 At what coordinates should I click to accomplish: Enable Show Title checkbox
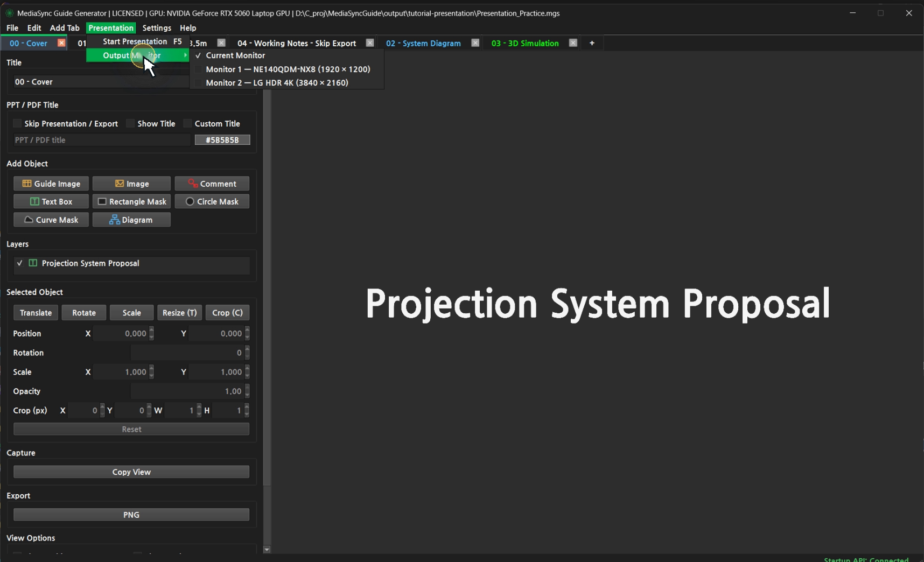coord(130,124)
